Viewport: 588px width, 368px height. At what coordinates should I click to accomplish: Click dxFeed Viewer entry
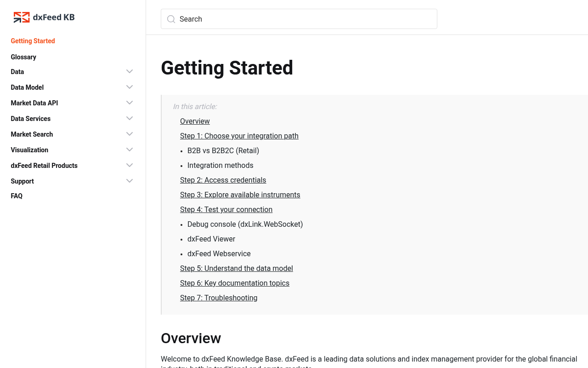pyautogui.click(x=211, y=239)
